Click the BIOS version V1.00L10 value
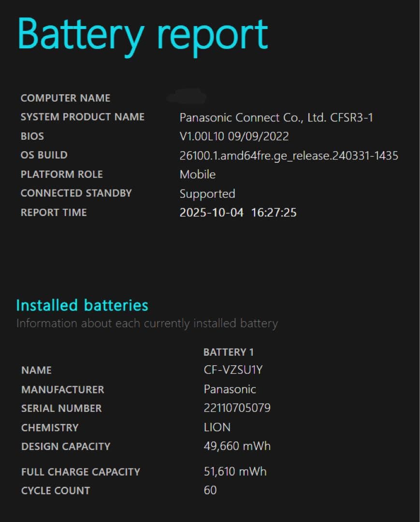This screenshot has height=522, width=420. [234, 136]
